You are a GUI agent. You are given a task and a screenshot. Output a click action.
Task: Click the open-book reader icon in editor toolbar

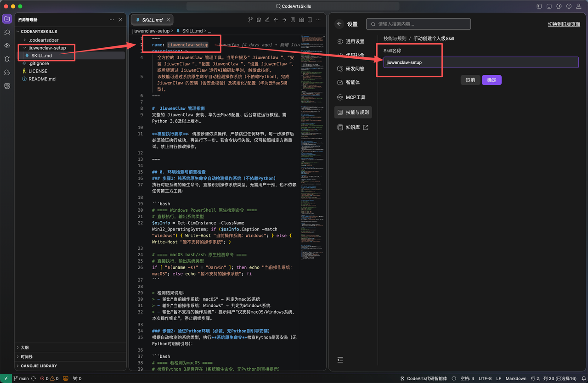point(301,20)
